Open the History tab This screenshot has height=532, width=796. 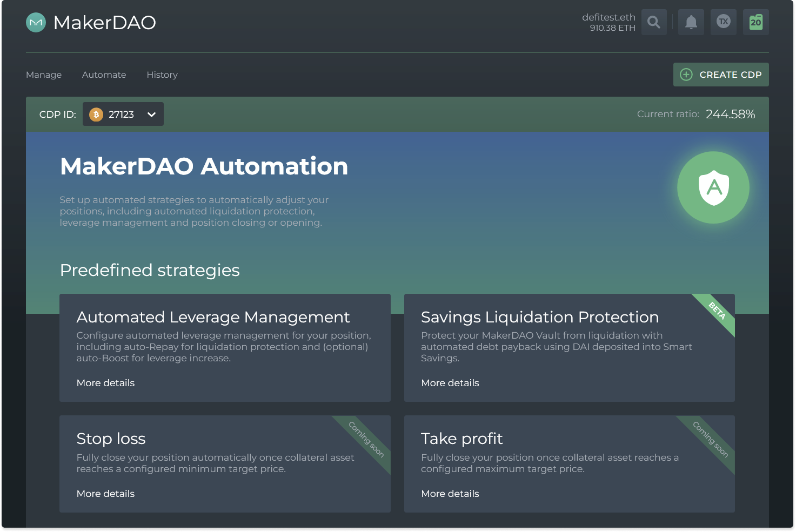point(162,75)
